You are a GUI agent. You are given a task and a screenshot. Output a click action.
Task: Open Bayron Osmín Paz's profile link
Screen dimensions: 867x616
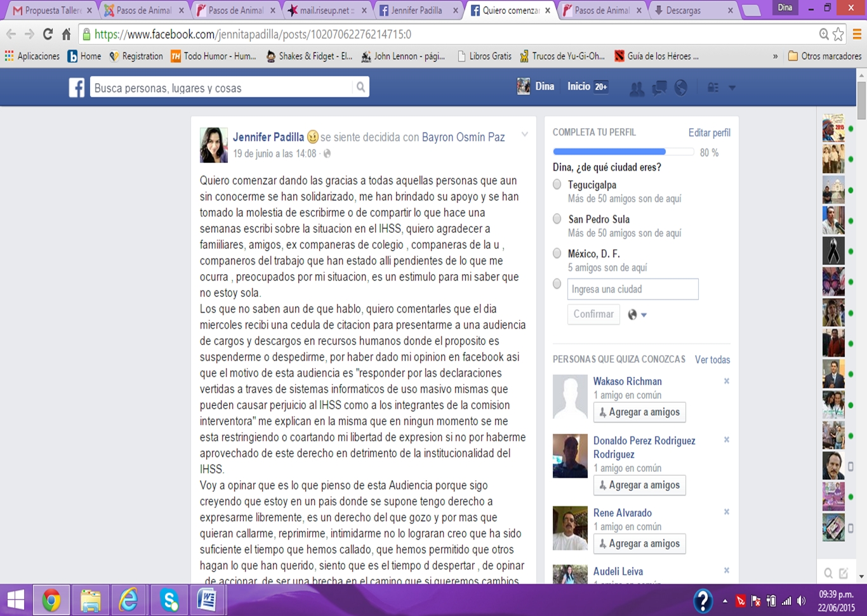coord(463,137)
